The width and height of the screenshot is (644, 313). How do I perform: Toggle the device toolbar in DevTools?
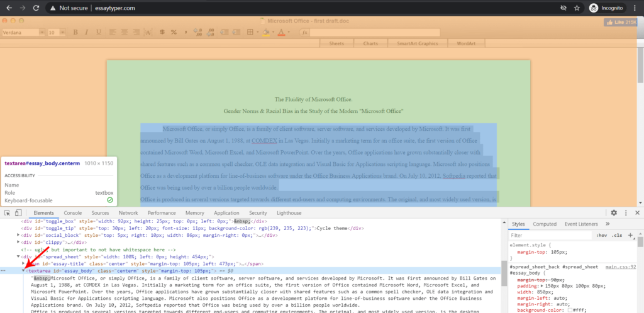click(19, 213)
